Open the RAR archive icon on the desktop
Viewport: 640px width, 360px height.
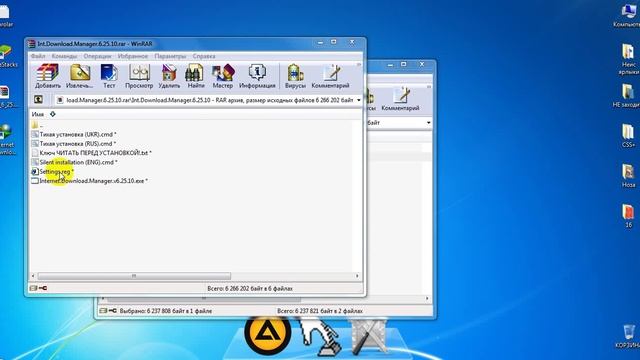click(6, 97)
